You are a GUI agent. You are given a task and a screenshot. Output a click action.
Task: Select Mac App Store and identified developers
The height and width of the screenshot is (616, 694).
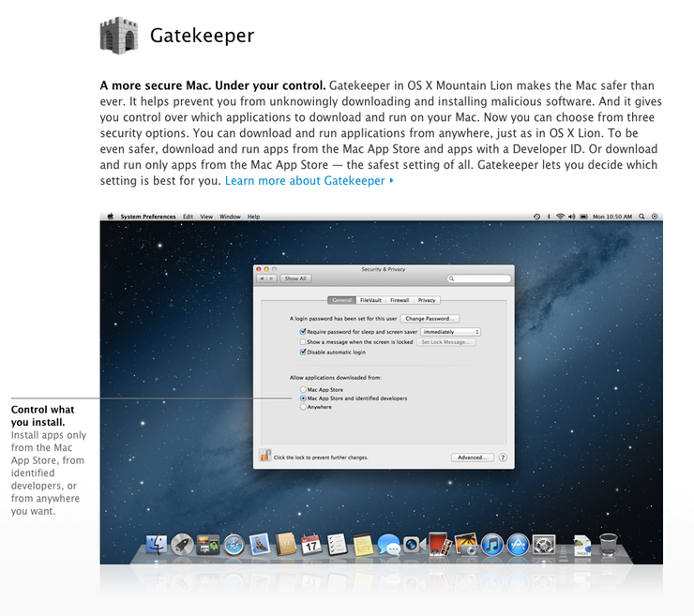coord(303,398)
